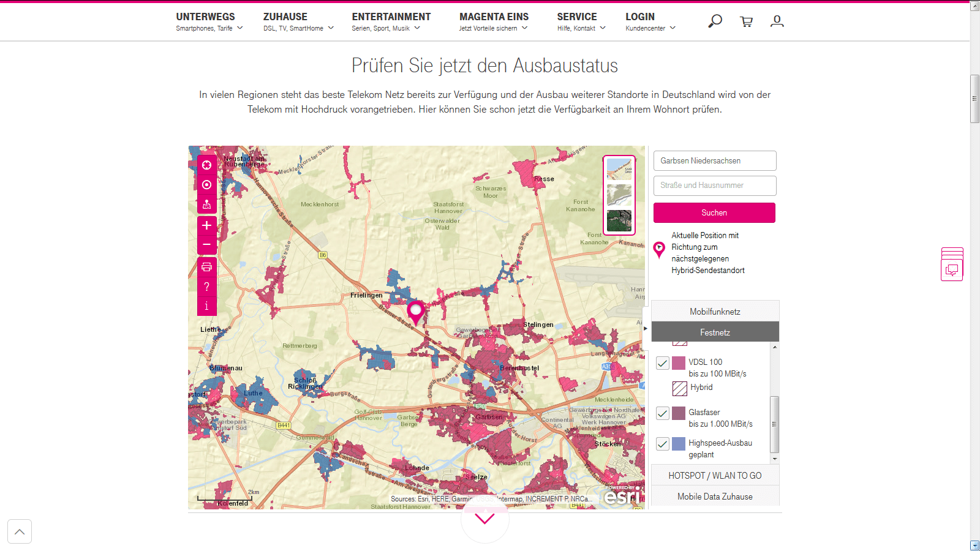The height and width of the screenshot is (551, 980).
Task: Zoom in with the plus button
Action: [x=207, y=225]
